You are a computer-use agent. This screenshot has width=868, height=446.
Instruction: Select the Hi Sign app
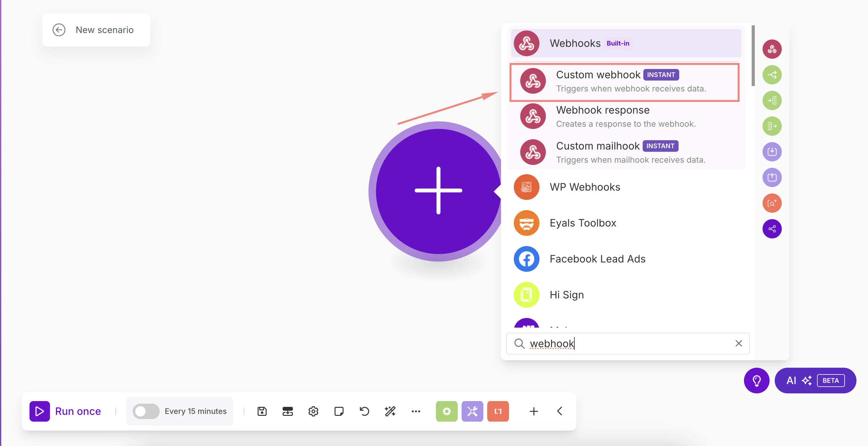pyautogui.click(x=627, y=295)
